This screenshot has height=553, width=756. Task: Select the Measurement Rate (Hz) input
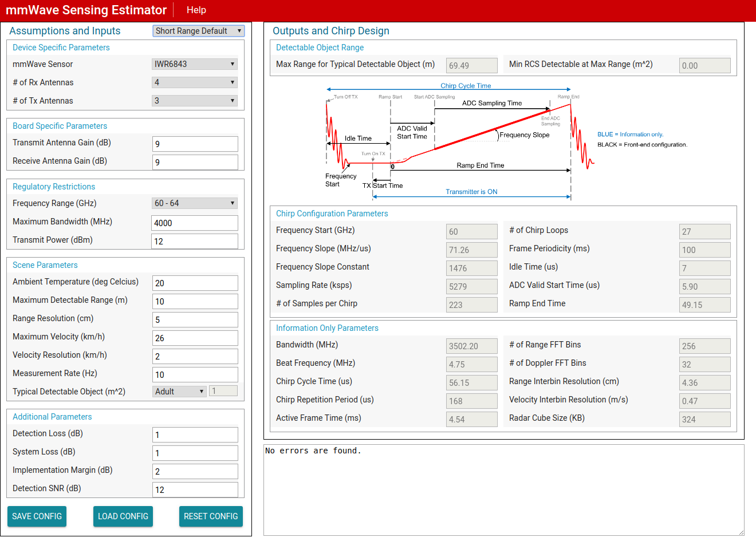tap(195, 374)
